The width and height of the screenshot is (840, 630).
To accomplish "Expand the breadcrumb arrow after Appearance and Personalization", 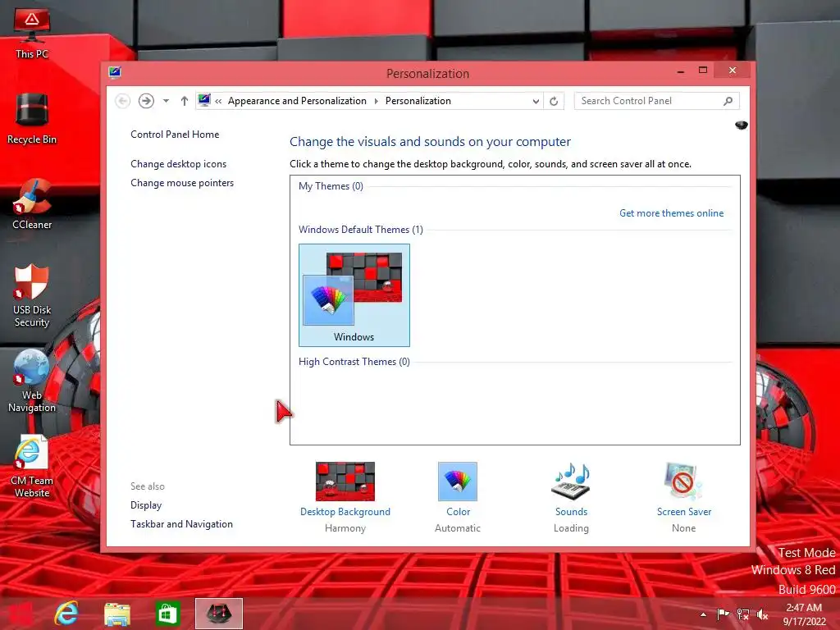I will (x=376, y=101).
